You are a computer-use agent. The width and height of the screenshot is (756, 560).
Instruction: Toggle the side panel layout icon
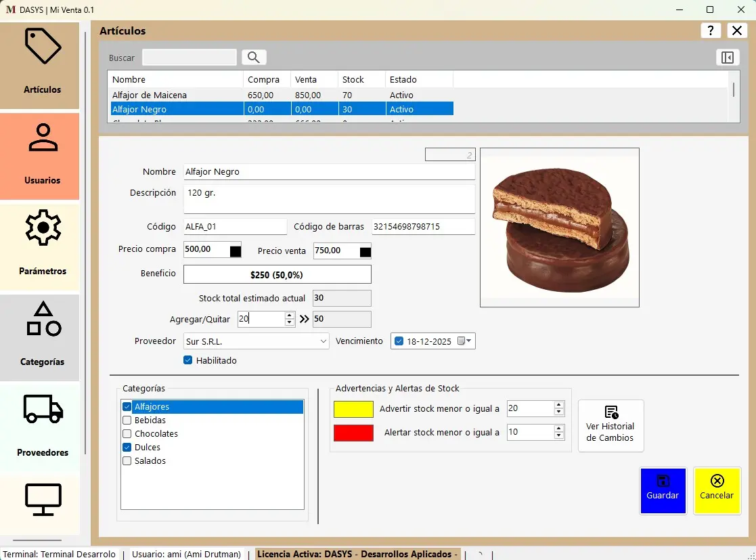(x=727, y=58)
